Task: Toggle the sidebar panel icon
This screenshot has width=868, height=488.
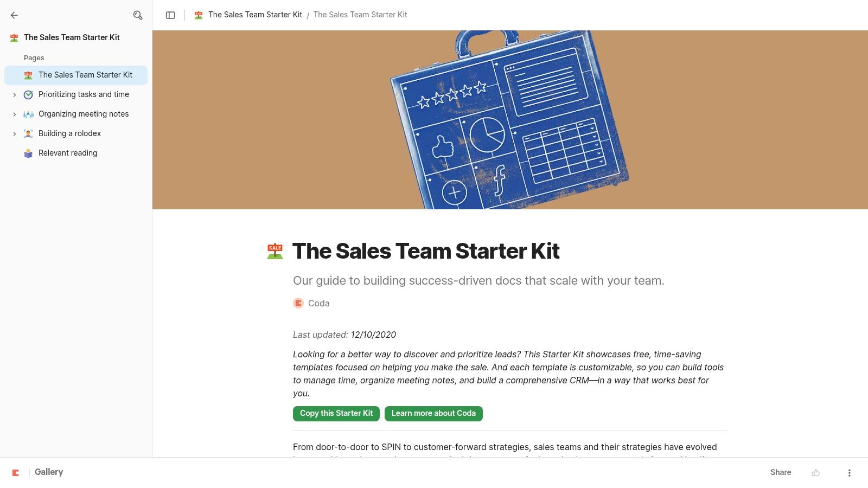Action: click(170, 15)
